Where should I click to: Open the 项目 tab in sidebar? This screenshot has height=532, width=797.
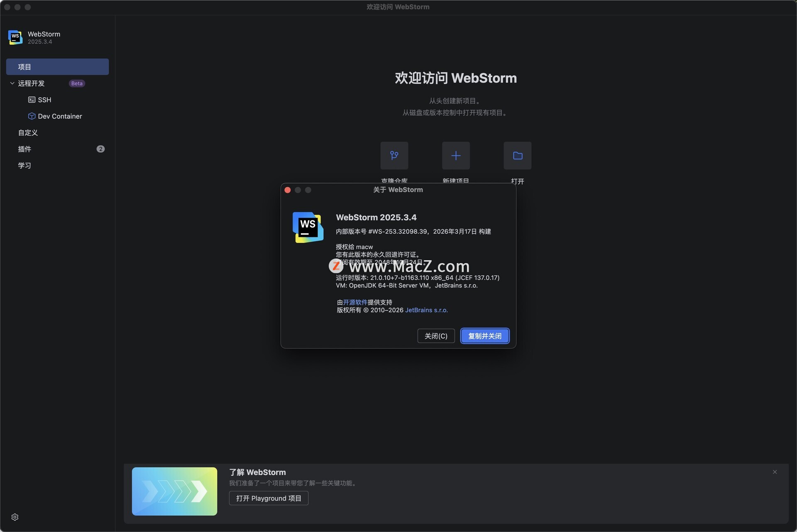pyautogui.click(x=57, y=67)
